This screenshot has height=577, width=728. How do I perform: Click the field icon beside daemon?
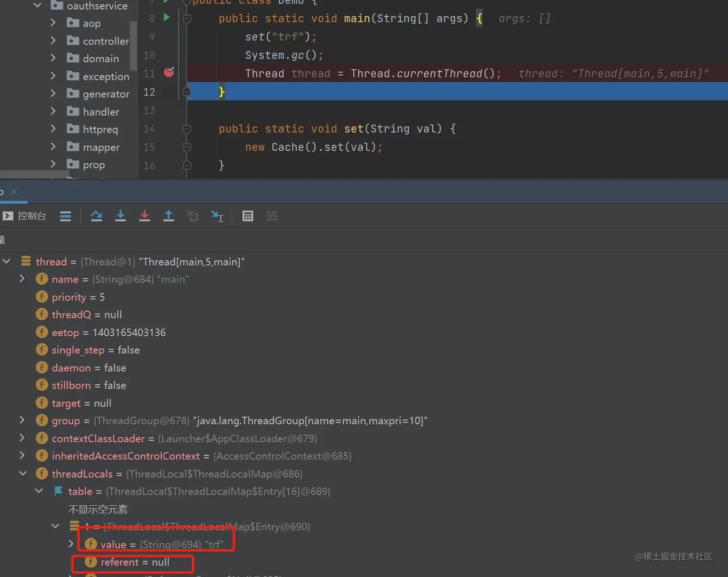[42, 367]
